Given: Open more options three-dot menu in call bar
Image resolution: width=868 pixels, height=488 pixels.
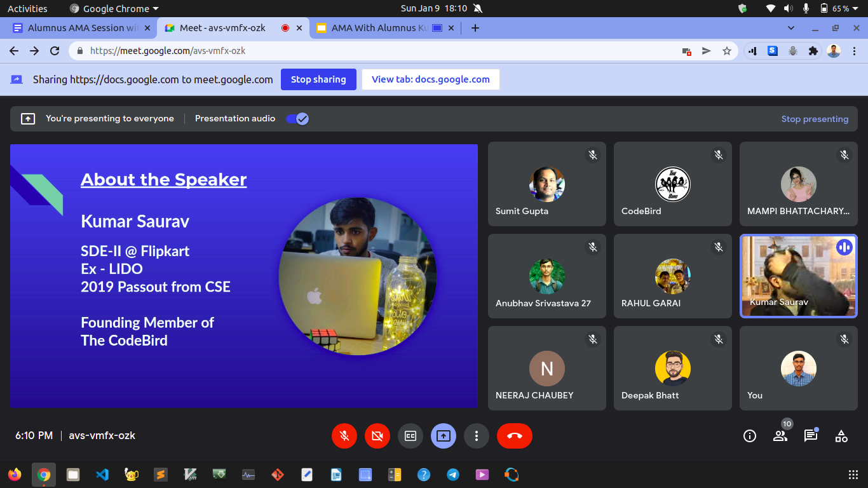Looking at the screenshot, I should (x=477, y=436).
